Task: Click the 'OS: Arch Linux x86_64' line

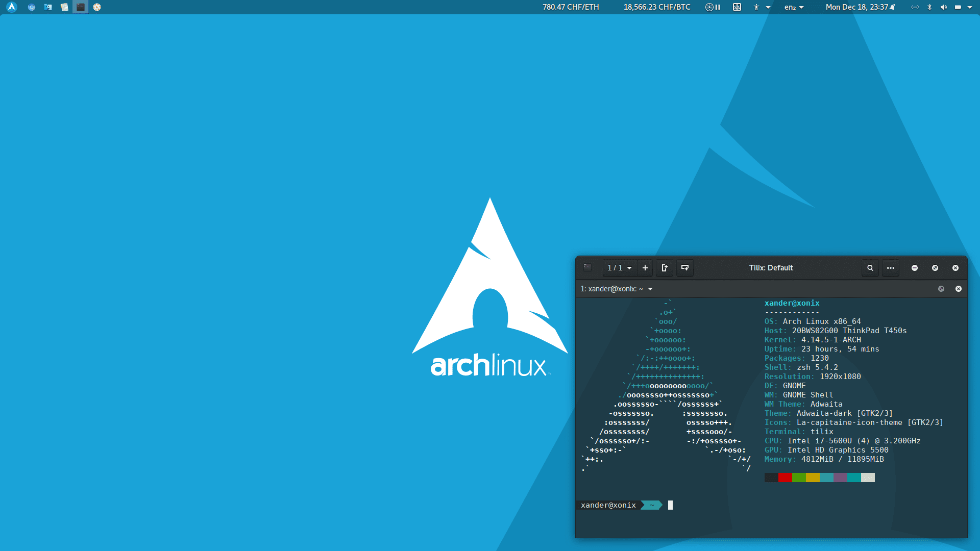Action: (x=813, y=321)
